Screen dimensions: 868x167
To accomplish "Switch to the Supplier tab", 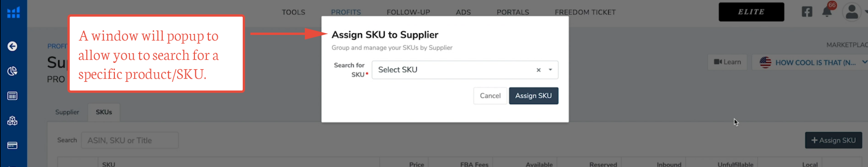I will (67, 112).
